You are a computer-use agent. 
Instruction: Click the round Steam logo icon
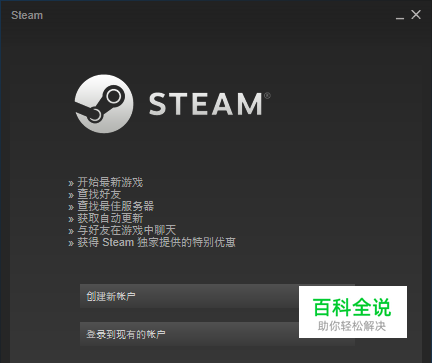pyautogui.click(x=104, y=104)
